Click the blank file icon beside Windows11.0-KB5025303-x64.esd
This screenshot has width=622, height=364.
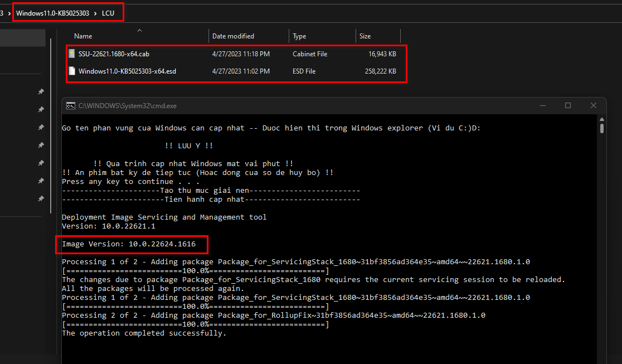(72, 71)
